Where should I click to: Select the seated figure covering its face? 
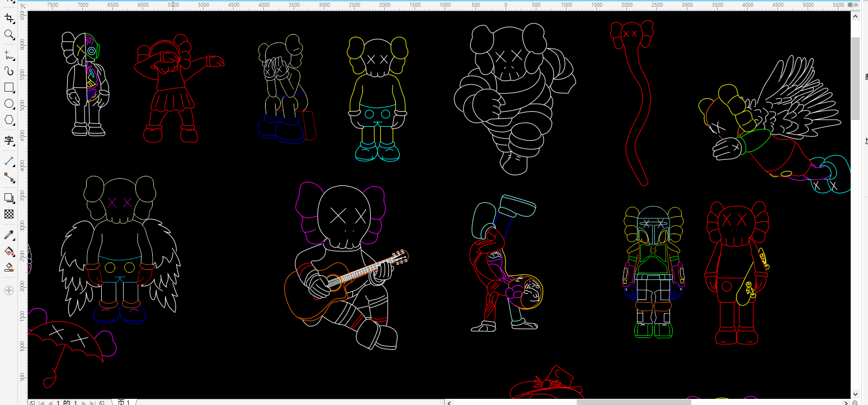pos(287,89)
